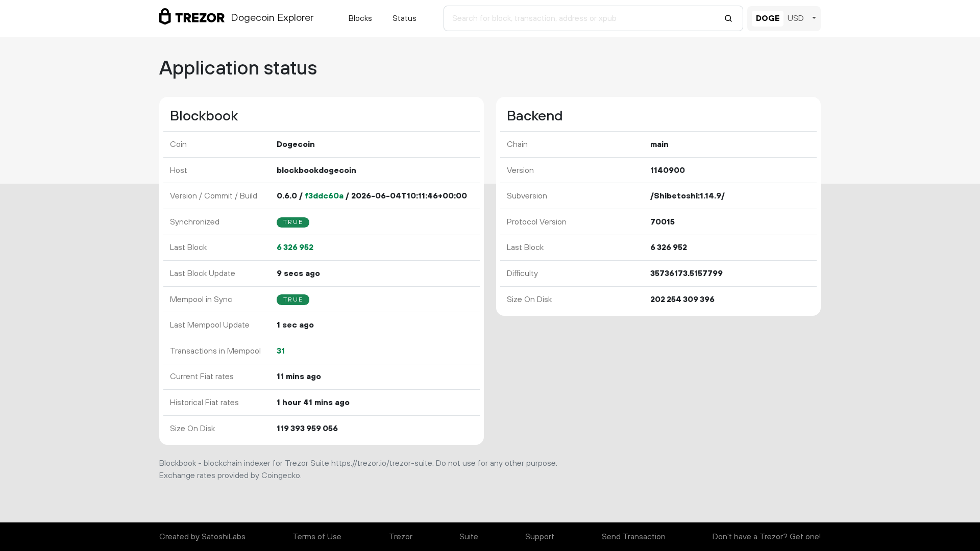Click Blockbook size 119 393 959 056
Screen dimensions: 980x551
[x=307, y=429]
